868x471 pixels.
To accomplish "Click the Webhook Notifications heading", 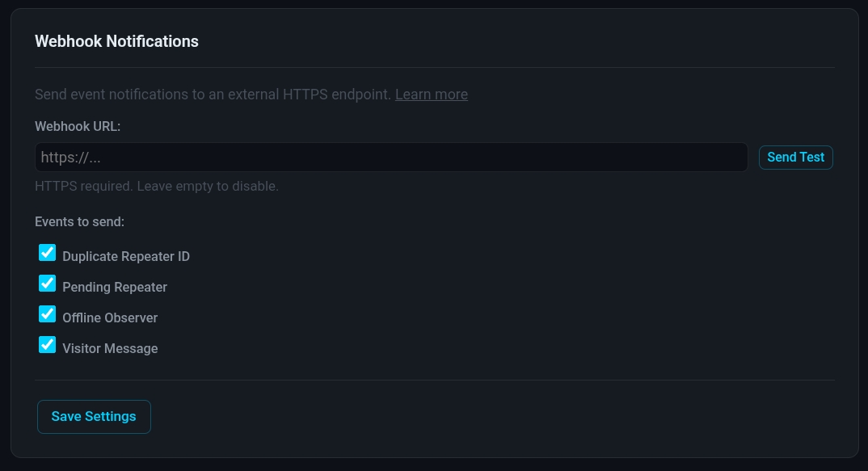I will point(116,41).
